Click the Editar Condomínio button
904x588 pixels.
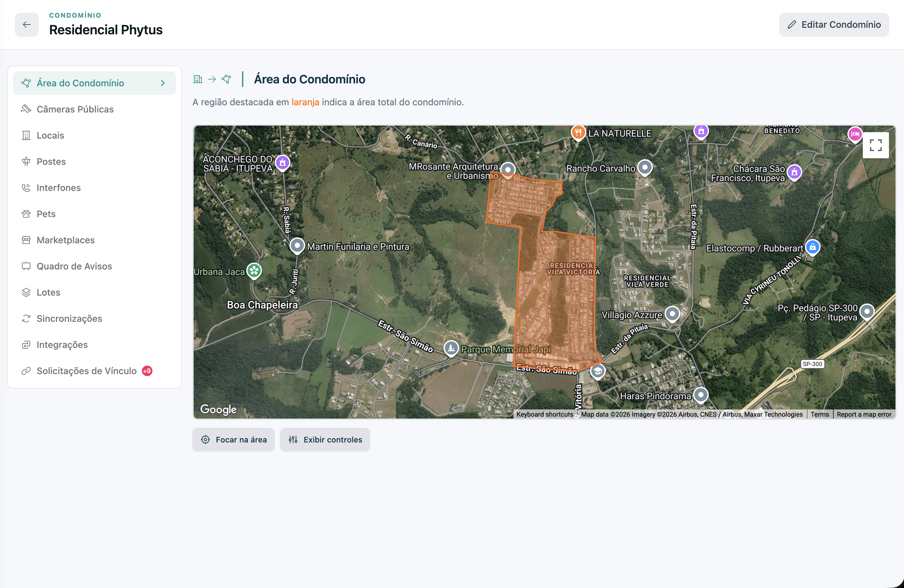pyautogui.click(x=834, y=25)
